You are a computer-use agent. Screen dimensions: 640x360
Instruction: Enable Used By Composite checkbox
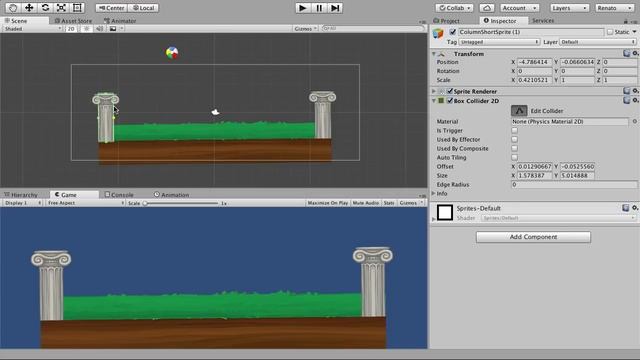pos(514,148)
